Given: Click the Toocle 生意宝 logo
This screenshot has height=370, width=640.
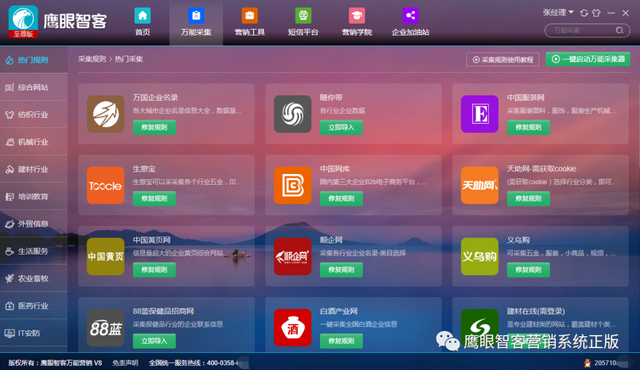Looking at the screenshot, I should tap(106, 185).
